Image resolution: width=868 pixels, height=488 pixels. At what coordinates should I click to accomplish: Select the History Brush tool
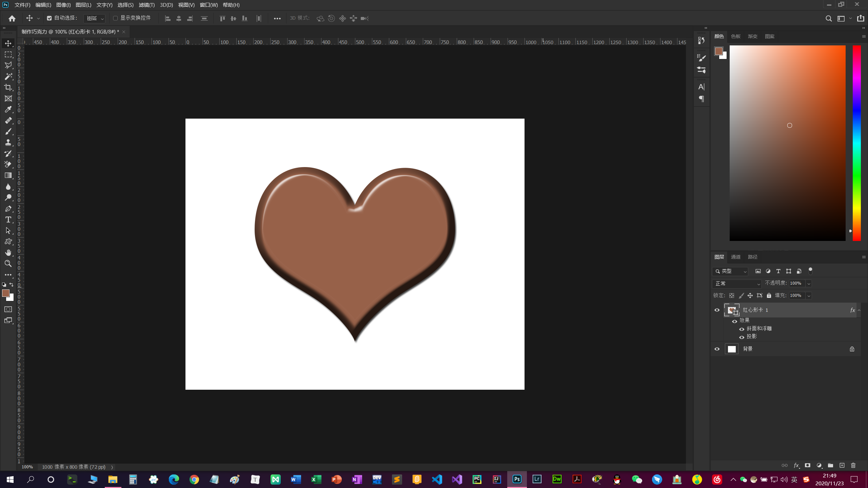pos(8,154)
